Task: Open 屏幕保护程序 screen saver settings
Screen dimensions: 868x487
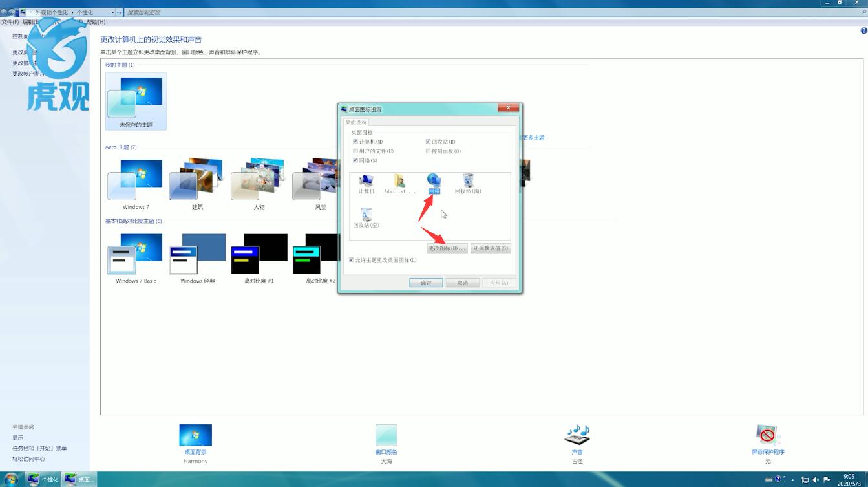Action: 768,444
